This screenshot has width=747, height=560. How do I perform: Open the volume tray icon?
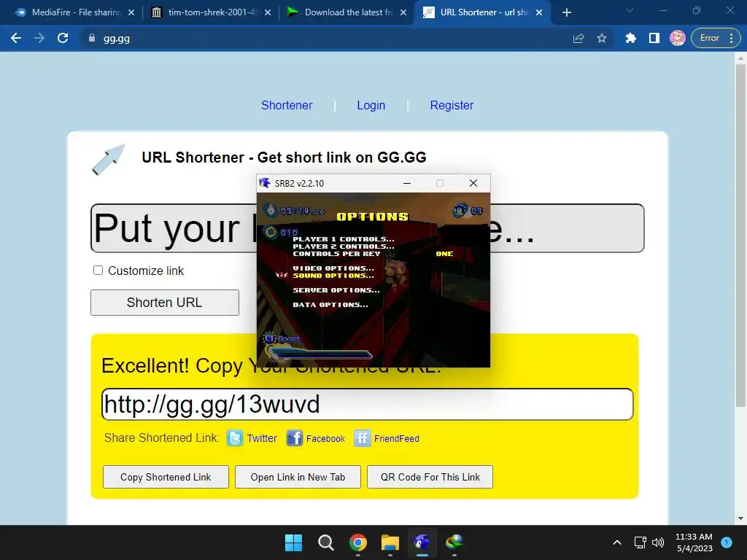[x=658, y=542]
